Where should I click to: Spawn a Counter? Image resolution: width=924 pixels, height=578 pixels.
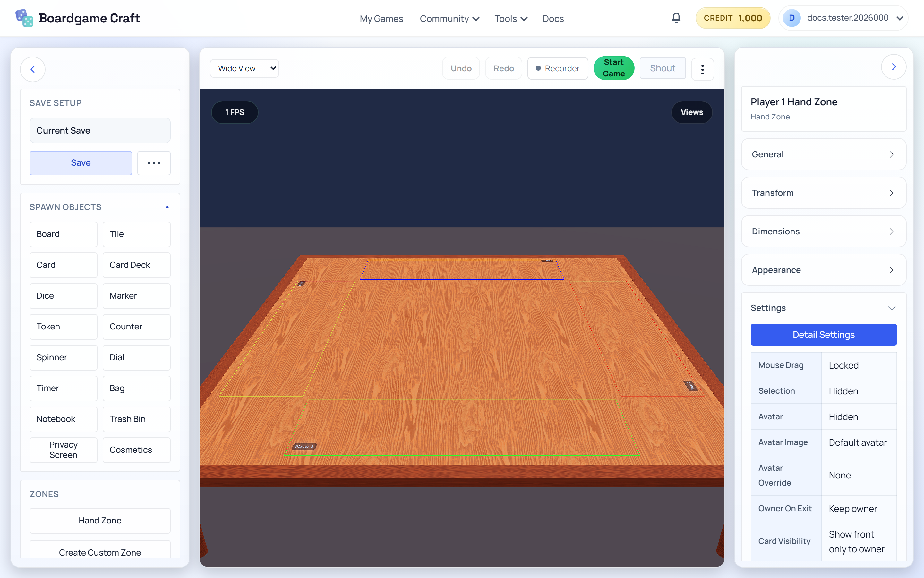coord(136,327)
